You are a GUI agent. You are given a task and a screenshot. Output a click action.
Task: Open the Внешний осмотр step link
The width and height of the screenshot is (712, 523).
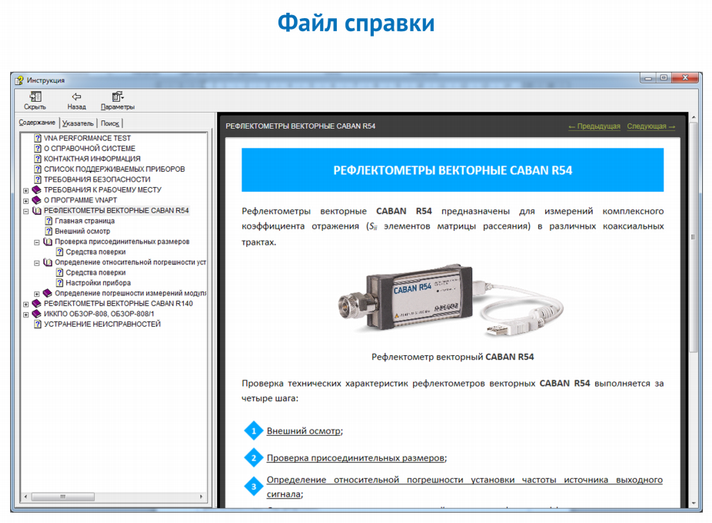304,431
